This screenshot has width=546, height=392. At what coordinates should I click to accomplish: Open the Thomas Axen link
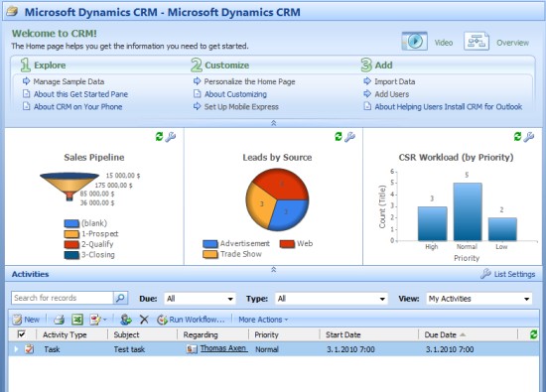(x=223, y=348)
